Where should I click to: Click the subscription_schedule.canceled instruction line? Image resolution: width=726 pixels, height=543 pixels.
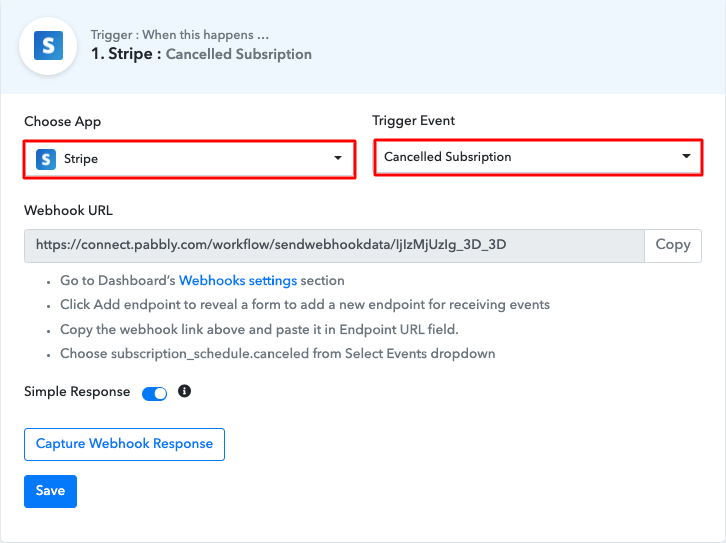(x=278, y=354)
